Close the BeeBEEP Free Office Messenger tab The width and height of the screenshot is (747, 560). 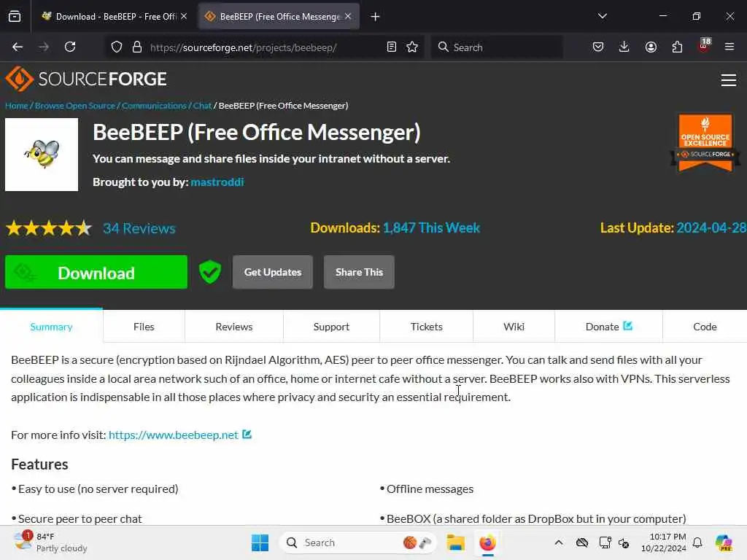[348, 16]
